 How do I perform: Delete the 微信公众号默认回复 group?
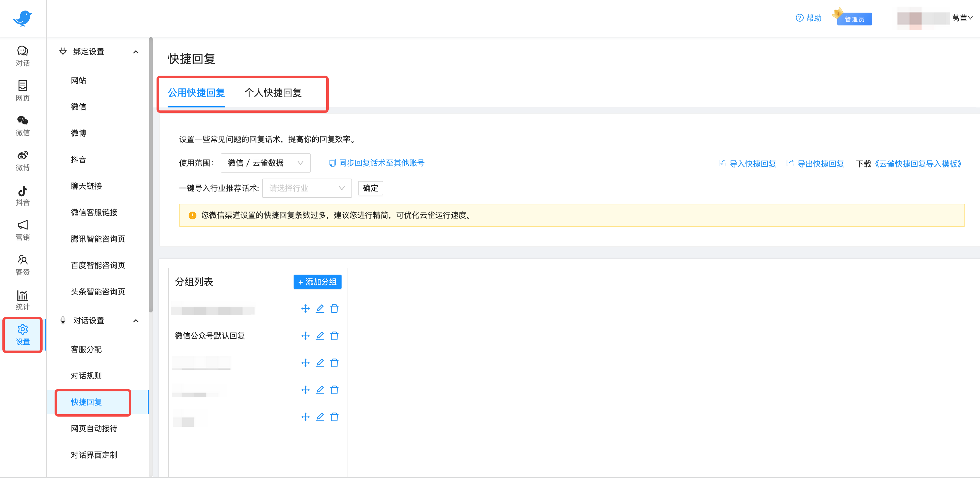click(334, 336)
